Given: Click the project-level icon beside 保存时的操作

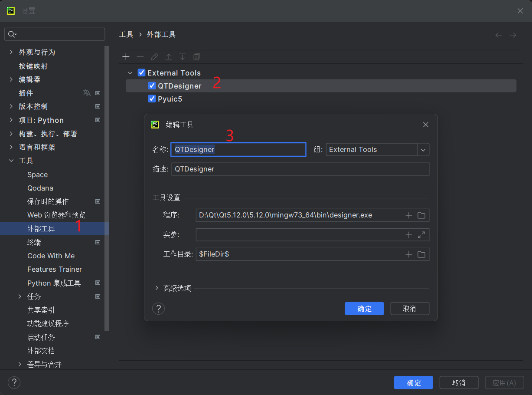Looking at the screenshot, I should (98, 201).
